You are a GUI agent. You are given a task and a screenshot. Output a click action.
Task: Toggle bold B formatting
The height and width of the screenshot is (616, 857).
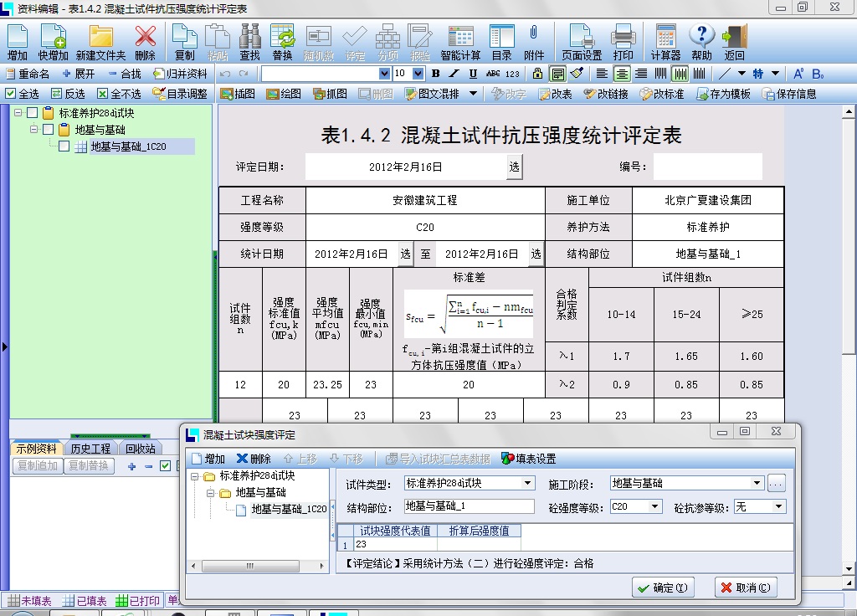coord(435,74)
